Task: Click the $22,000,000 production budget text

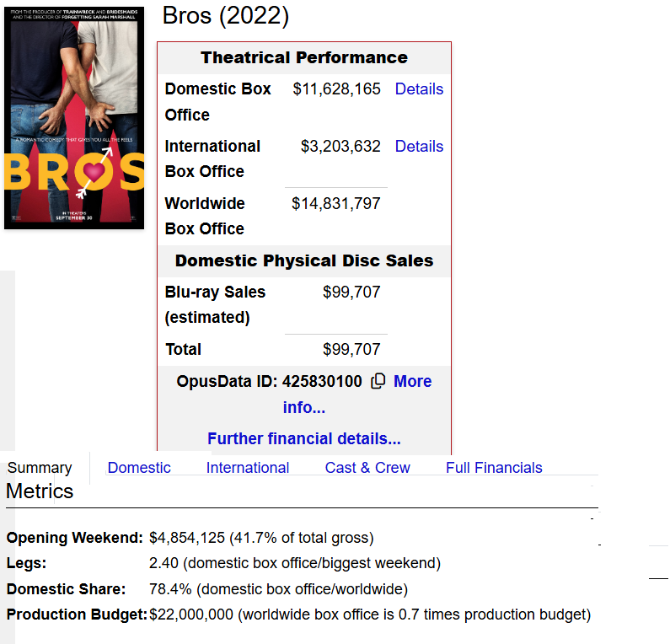Action: [191, 614]
